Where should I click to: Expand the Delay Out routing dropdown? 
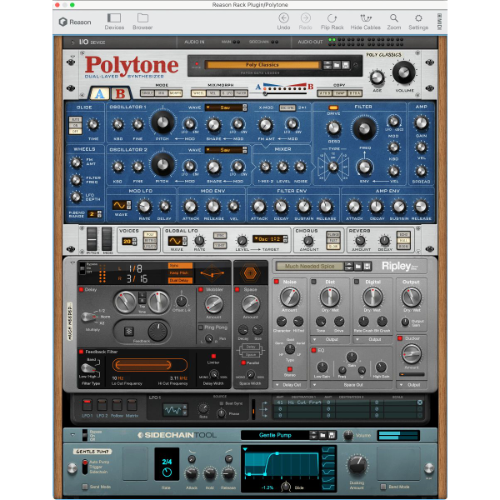(289, 385)
